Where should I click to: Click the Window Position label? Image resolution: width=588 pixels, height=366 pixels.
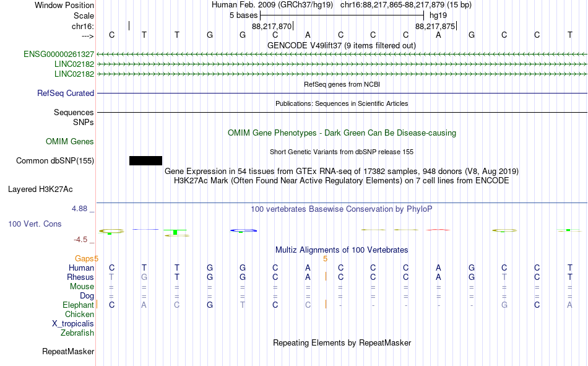[x=64, y=5]
